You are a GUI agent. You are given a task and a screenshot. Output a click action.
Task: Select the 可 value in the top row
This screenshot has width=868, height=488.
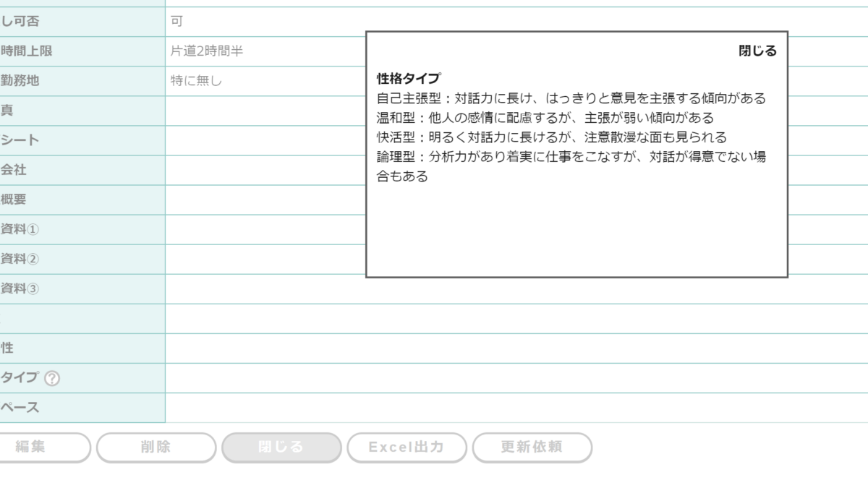click(176, 22)
